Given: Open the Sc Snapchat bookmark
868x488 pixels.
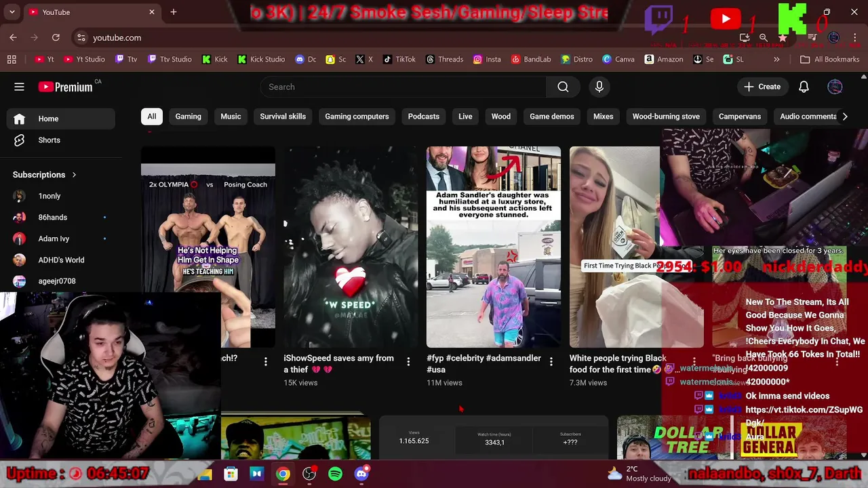Looking at the screenshot, I should click(x=336, y=59).
